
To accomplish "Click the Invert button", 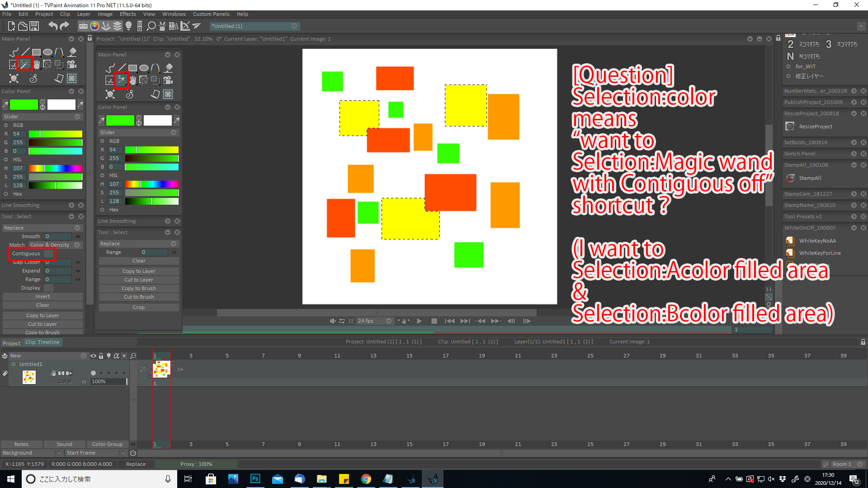I will pyautogui.click(x=42, y=296).
